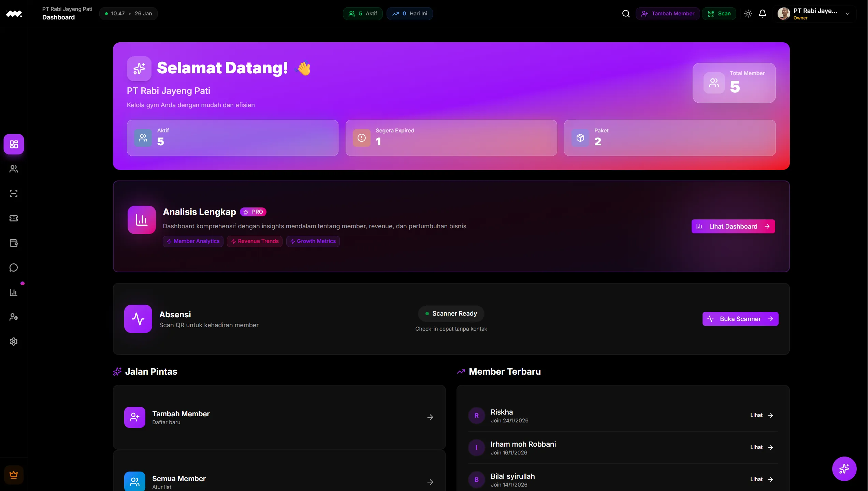The width and height of the screenshot is (868, 491).
Task: Toggle light mode with the sun icon
Action: [748, 14]
